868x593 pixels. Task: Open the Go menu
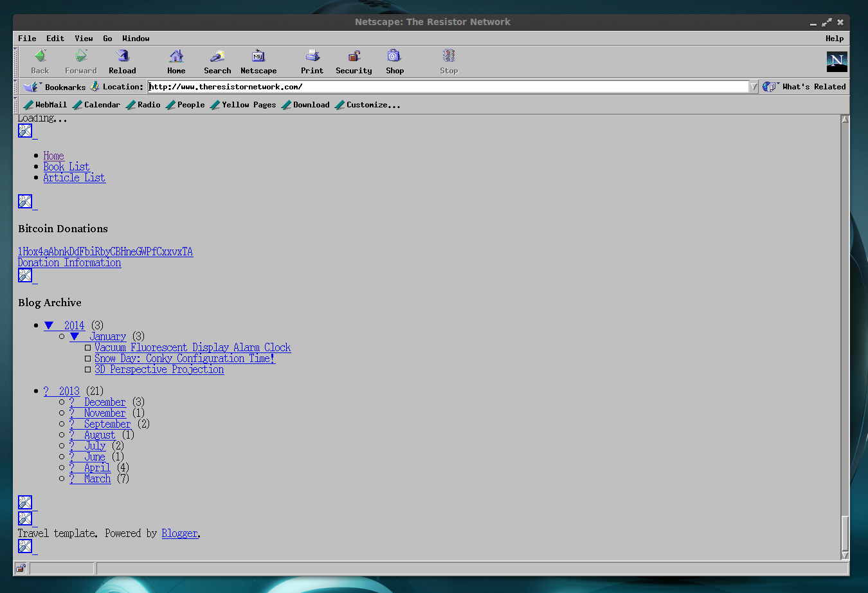tap(107, 39)
